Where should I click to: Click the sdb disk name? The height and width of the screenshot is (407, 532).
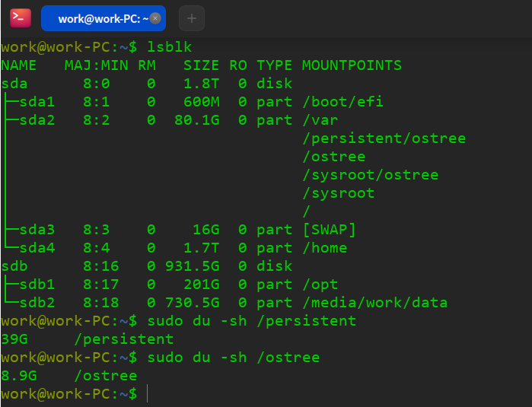point(14,266)
